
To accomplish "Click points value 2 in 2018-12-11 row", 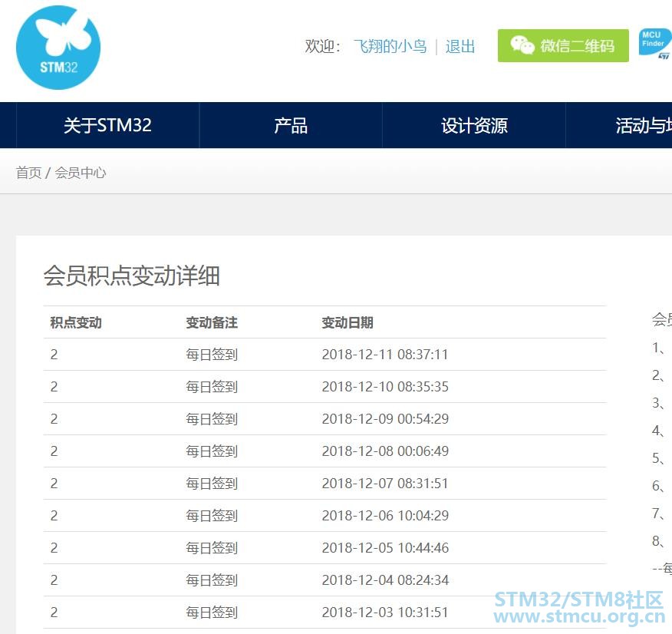I will tap(54, 355).
